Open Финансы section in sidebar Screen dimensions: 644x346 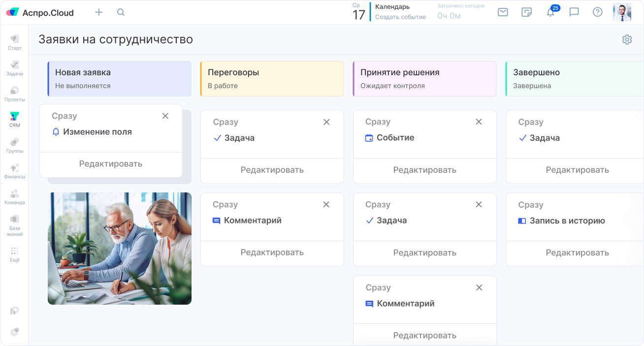[14, 171]
